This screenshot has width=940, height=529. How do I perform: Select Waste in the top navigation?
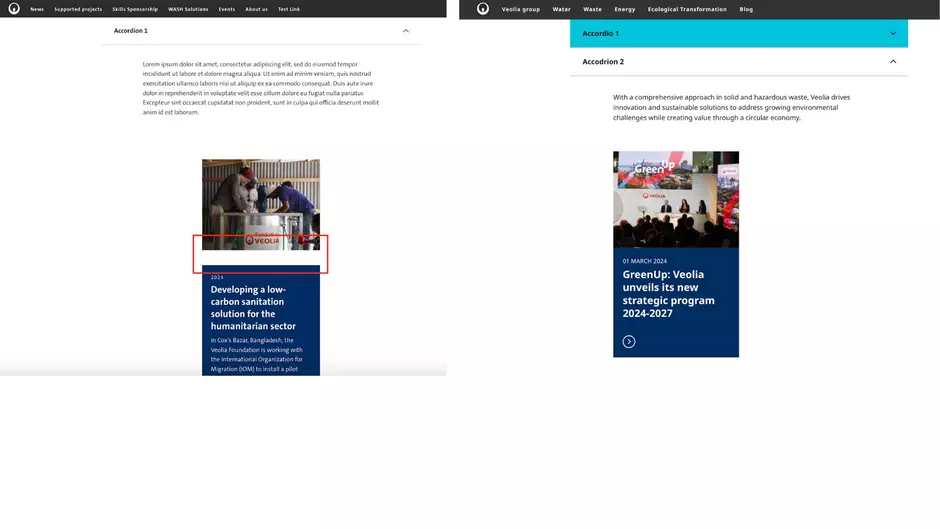593,9
